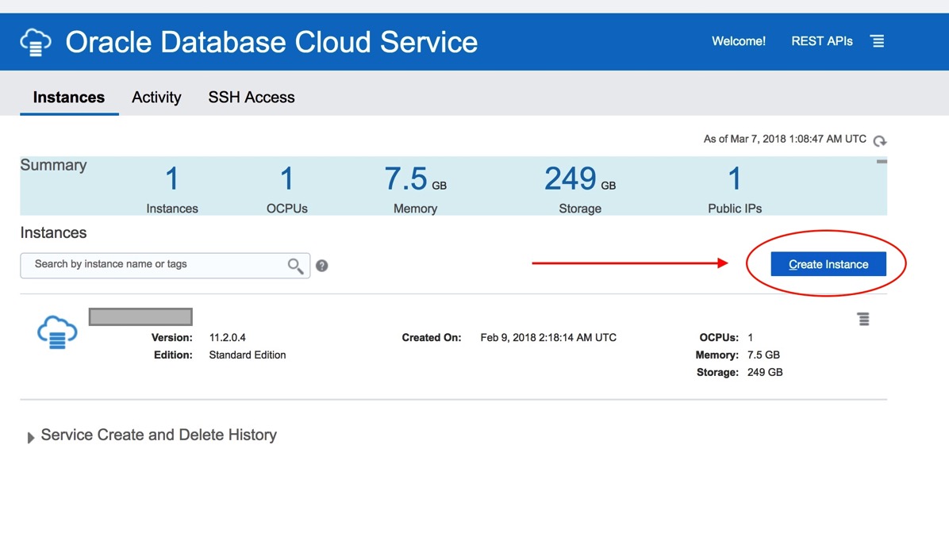Open the REST APIs link
949x560 pixels.
point(822,41)
